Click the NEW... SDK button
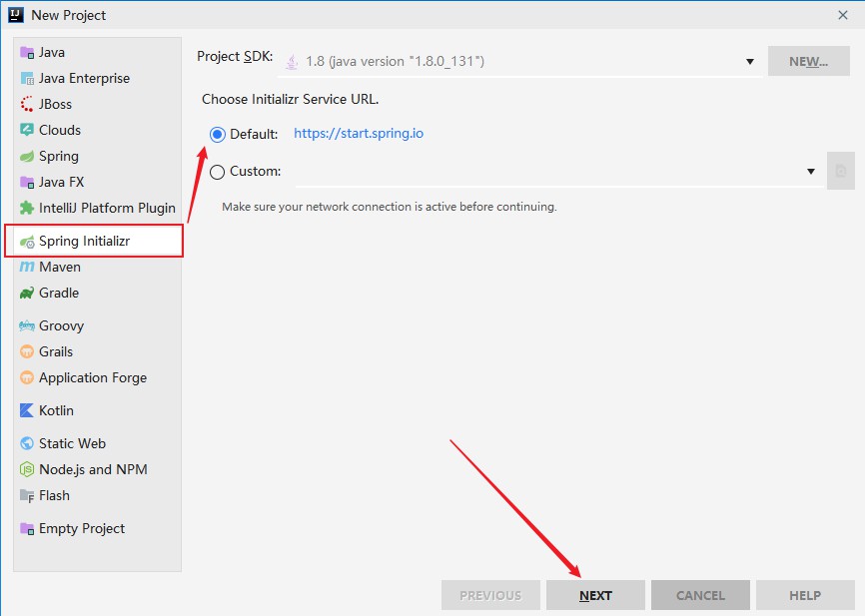The width and height of the screenshot is (865, 616). (809, 61)
